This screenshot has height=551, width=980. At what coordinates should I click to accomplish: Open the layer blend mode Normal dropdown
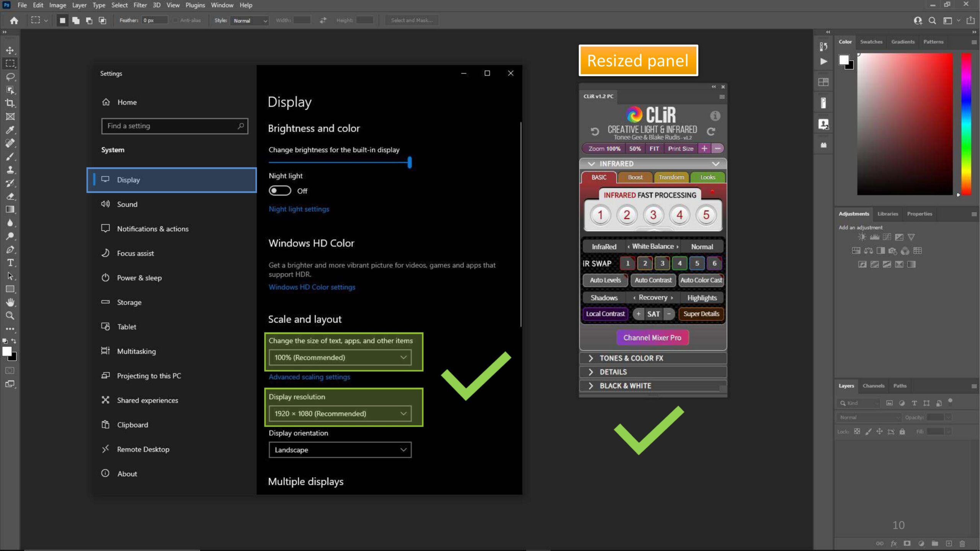[869, 417]
